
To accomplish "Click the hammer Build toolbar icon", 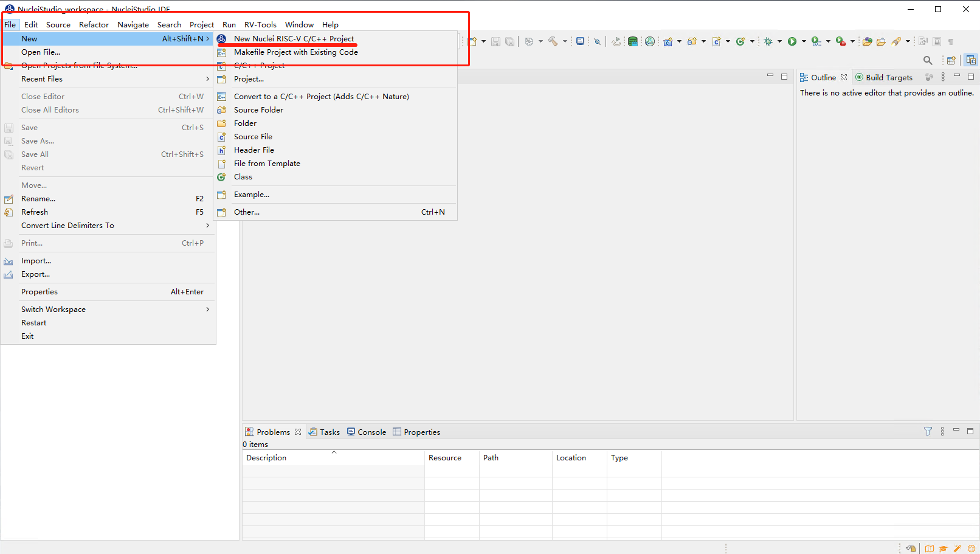I will click(x=553, y=41).
